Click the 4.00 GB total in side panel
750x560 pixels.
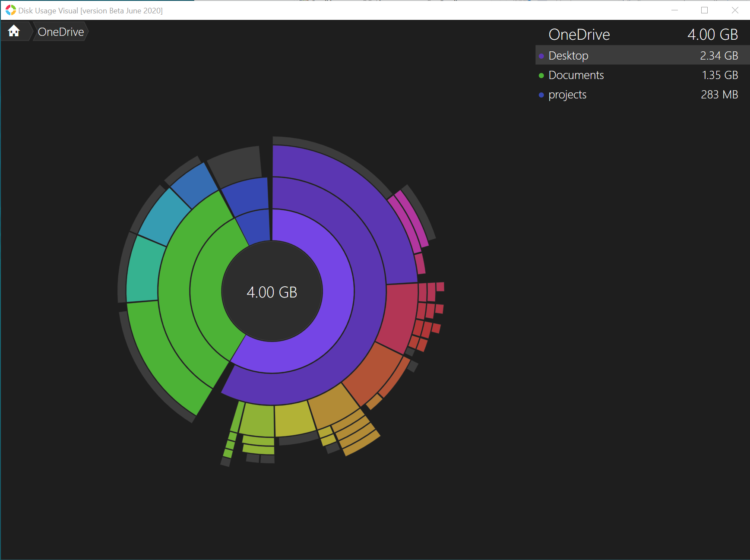pos(712,35)
